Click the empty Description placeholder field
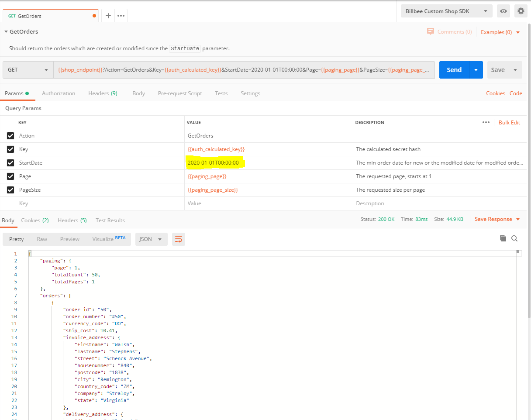Image resolution: width=531 pixels, height=420 pixels. [440, 203]
